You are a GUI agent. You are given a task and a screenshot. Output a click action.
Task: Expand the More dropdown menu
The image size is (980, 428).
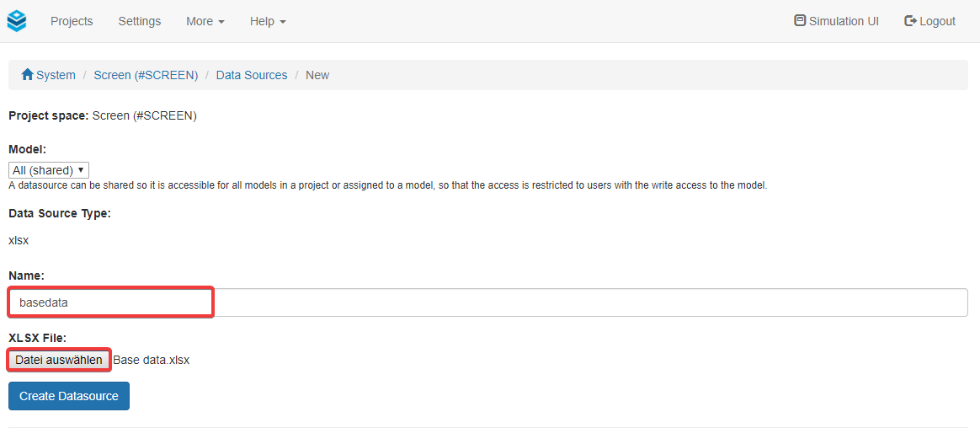click(x=205, y=21)
